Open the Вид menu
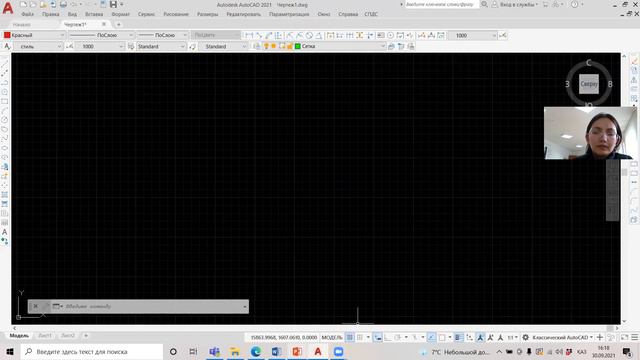This screenshot has width=640, height=360. 72,14
